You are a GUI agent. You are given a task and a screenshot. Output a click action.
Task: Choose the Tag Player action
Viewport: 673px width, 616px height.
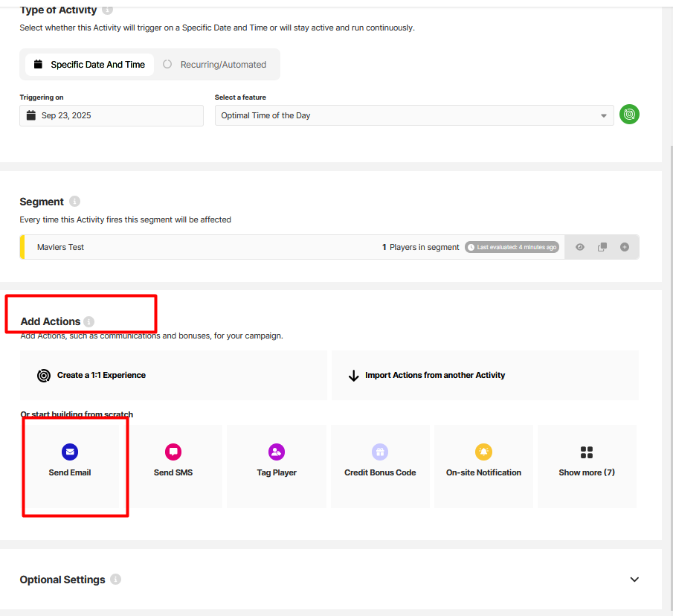point(277,465)
